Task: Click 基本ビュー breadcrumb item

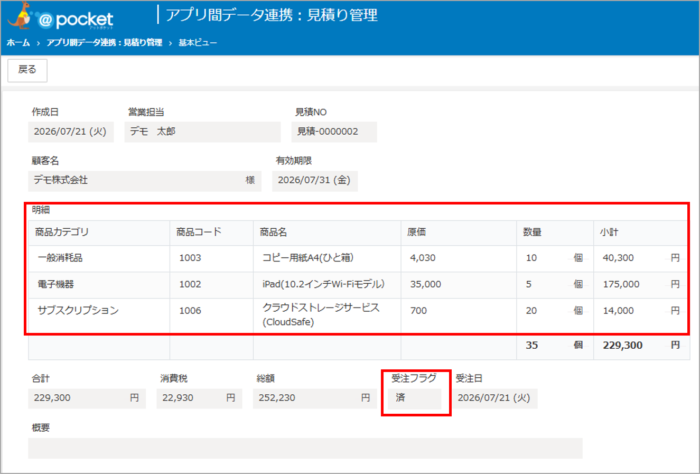Action: [198, 43]
